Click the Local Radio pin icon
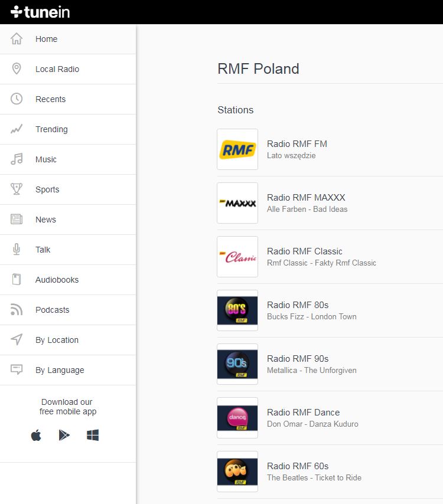Screen dimensions: 443x504 tap(17, 69)
